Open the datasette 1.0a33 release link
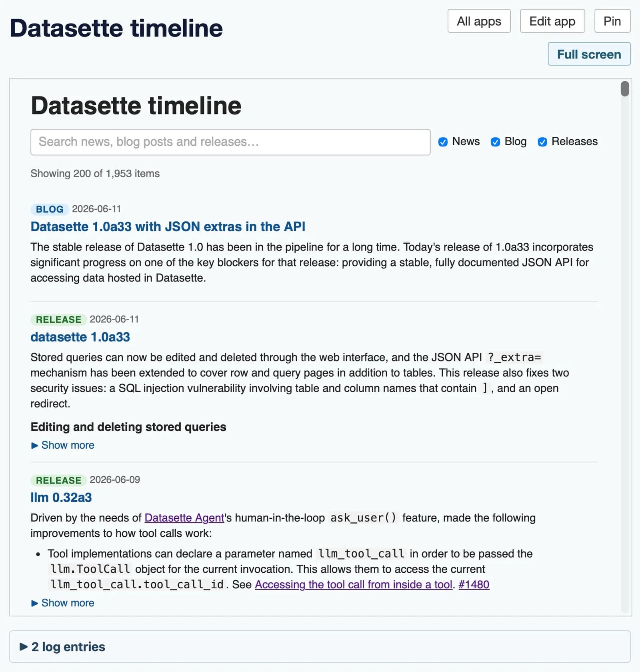Image resolution: width=640 pixels, height=672 pixels. pos(80,337)
